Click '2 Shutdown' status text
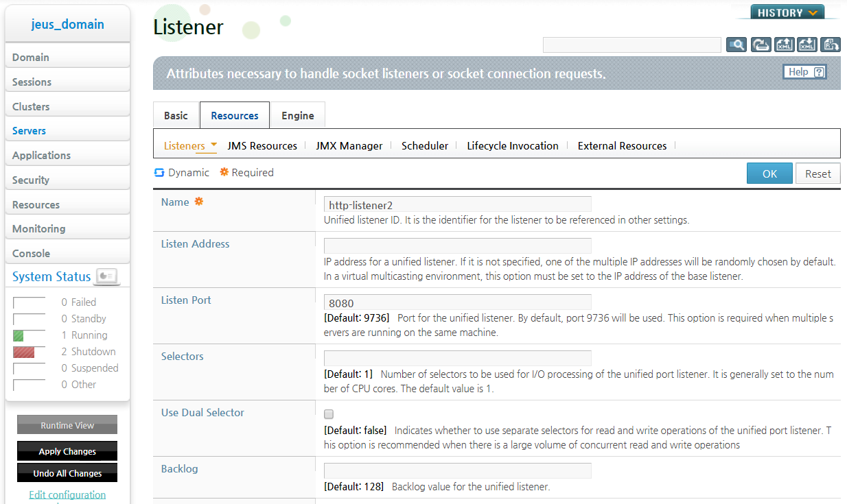Image resolution: width=847 pixels, height=504 pixels. 89,352
